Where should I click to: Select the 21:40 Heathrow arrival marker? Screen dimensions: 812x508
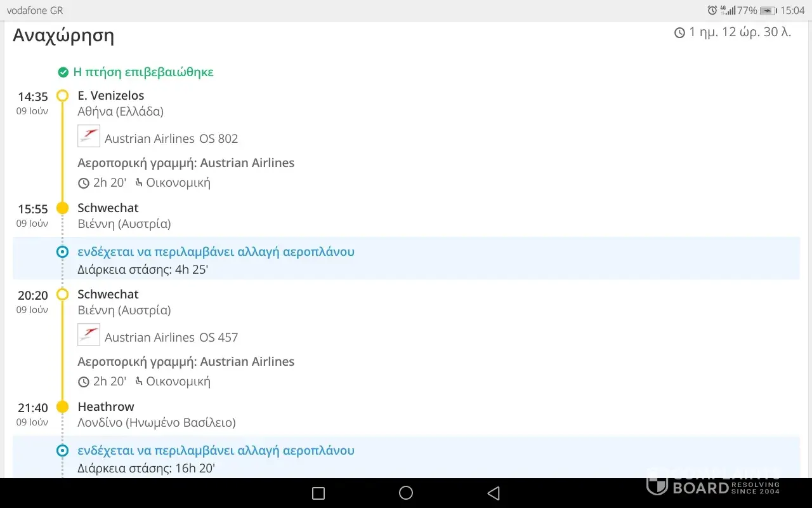click(x=62, y=407)
